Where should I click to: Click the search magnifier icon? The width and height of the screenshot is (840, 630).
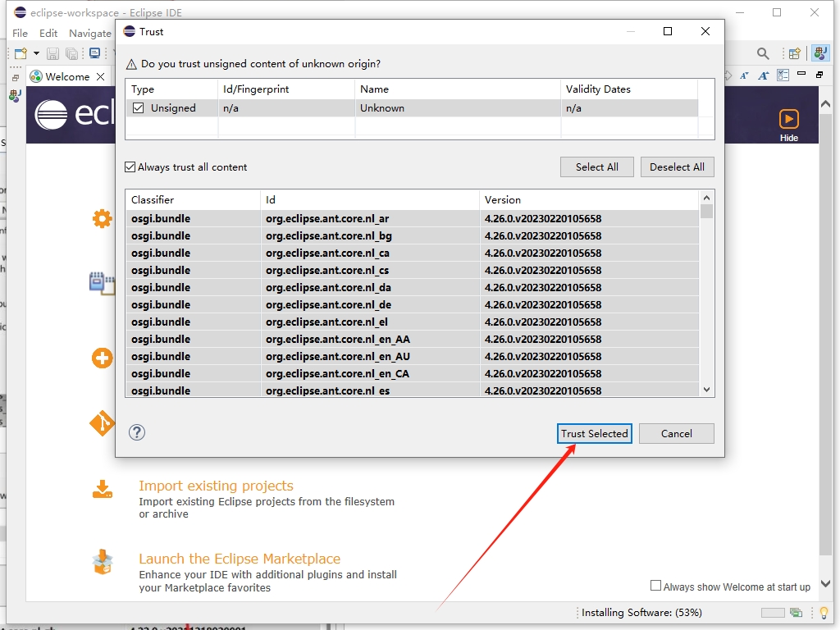point(763,53)
